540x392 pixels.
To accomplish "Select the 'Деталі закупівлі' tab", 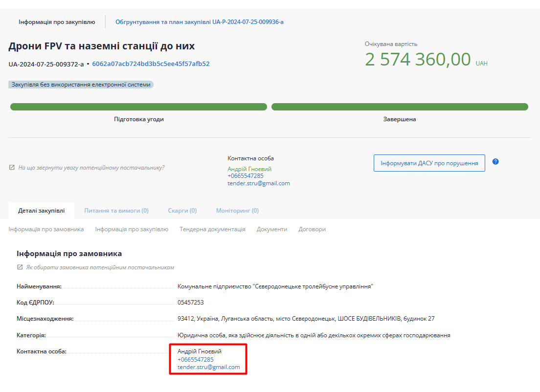I will (x=41, y=211).
